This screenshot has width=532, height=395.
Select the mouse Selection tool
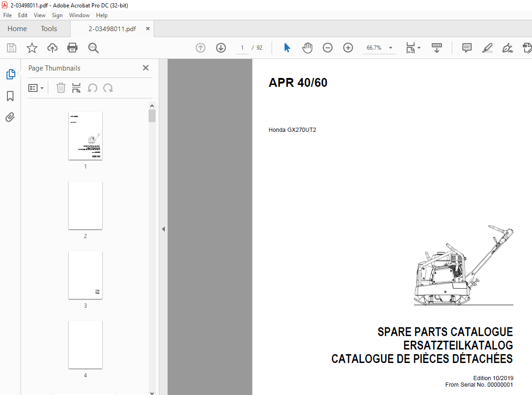pyautogui.click(x=287, y=47)
